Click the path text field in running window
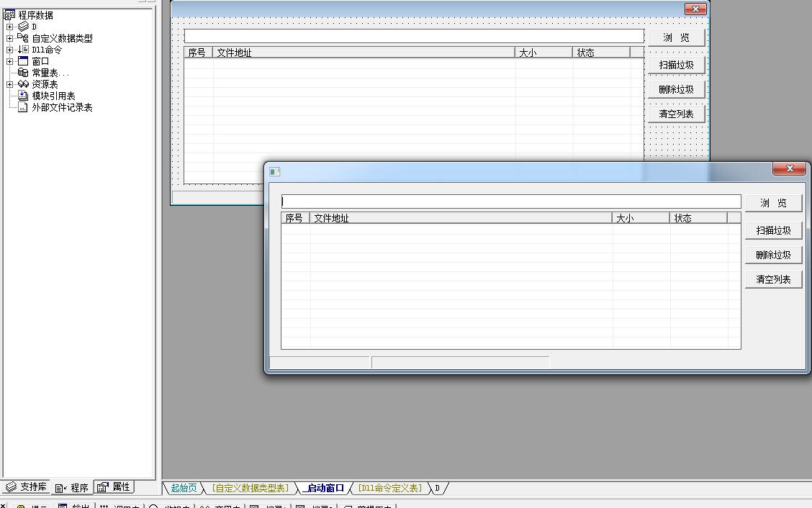The image size is (812, 508). (x=510, y=202)
